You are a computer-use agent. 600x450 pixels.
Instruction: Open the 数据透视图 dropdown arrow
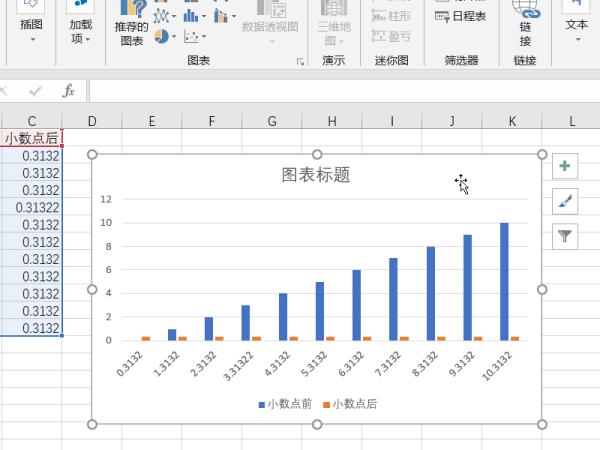(272, 41)
